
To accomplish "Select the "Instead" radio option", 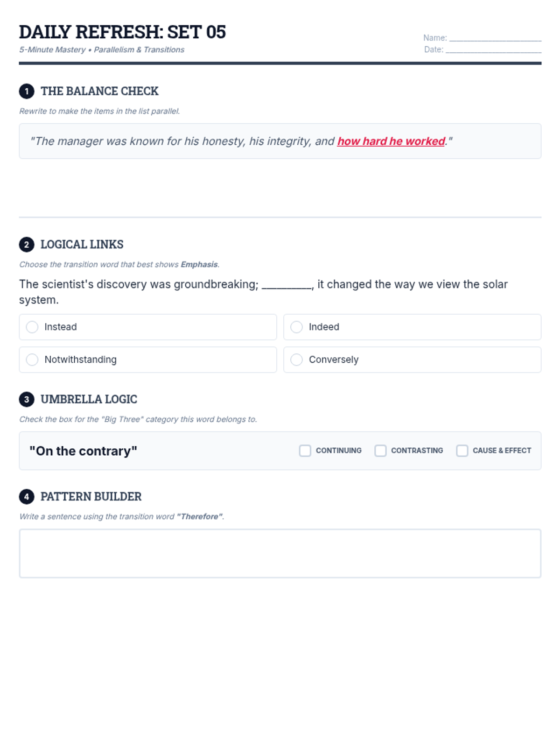I will point(32,327).
